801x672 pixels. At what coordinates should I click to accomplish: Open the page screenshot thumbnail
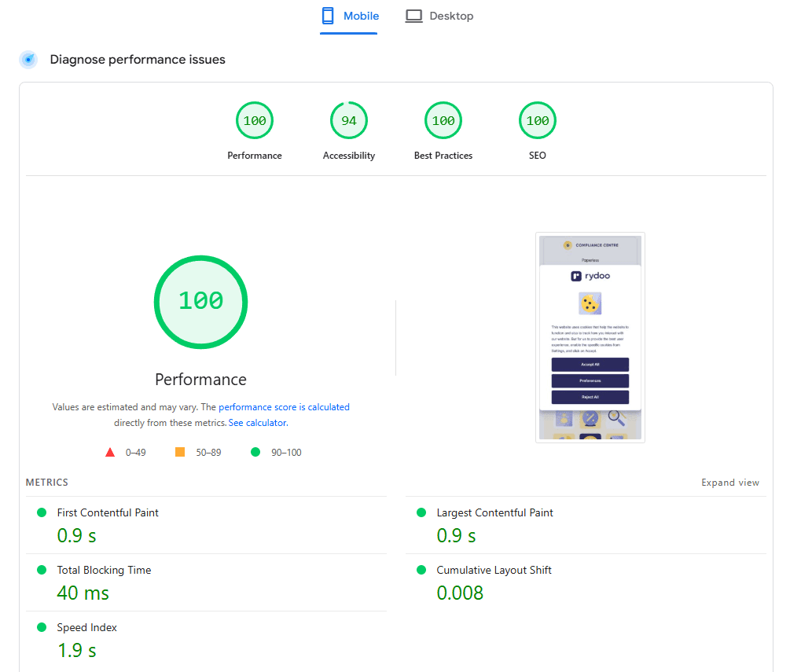[x=590, y=337]
